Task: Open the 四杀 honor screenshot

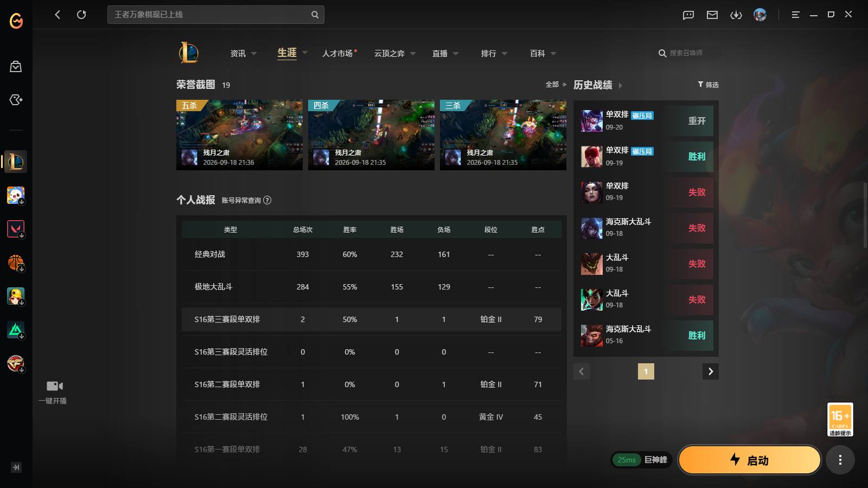Action: pyautogui.click(x=371, y=135)
